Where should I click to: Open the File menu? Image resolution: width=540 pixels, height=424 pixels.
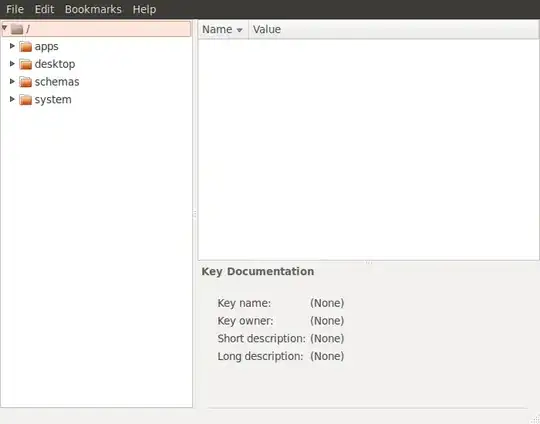tap(15, 9)
